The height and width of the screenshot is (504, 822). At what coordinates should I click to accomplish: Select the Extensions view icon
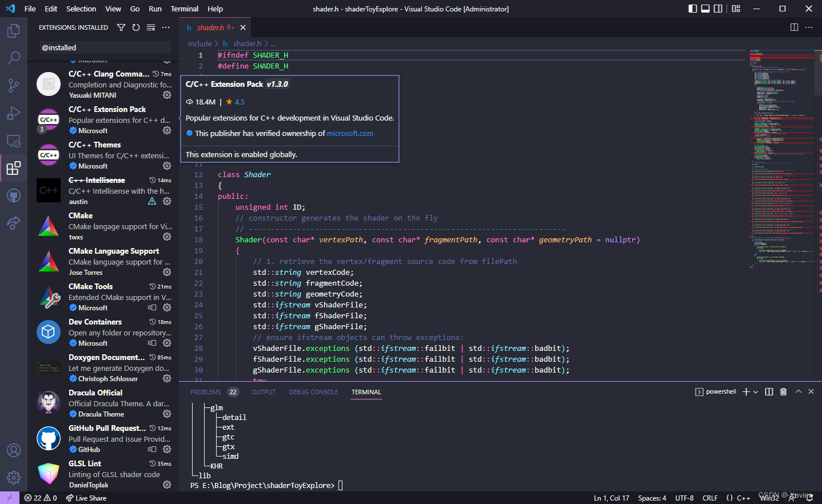click(14, 168)
